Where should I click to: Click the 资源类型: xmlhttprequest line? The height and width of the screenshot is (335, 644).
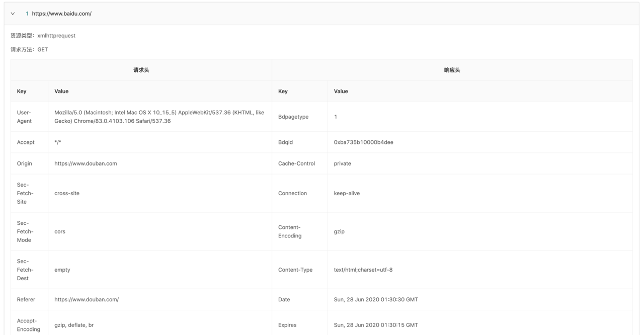click(x=43, y=36)
